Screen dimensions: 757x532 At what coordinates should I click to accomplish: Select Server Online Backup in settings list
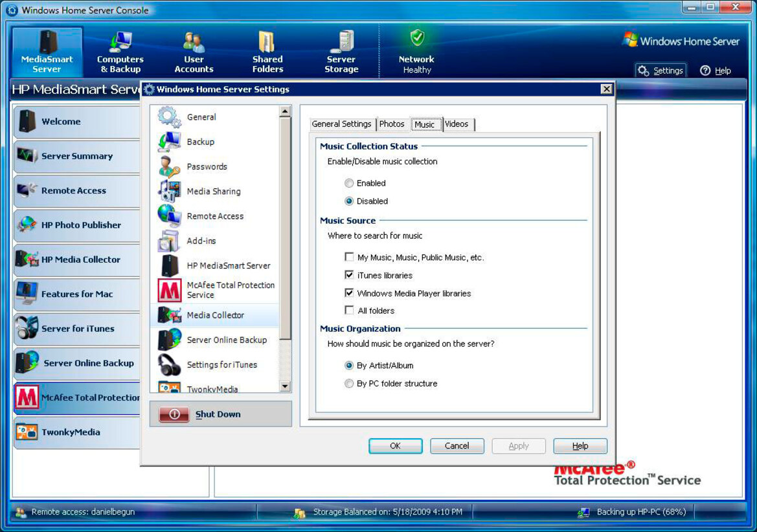click(215, 340)
